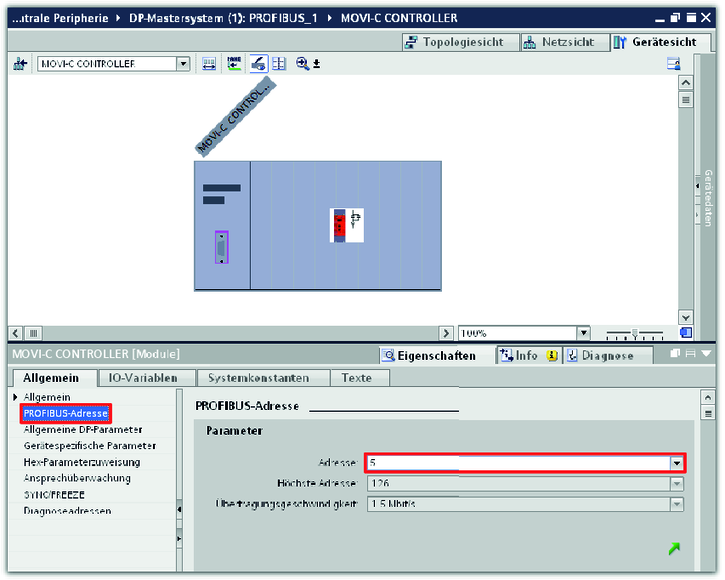The height and width of the screenshot is (580, 725).
Task: Click the zoom slider below the device view
Action: pyautogui.click(x=634, y=333)
